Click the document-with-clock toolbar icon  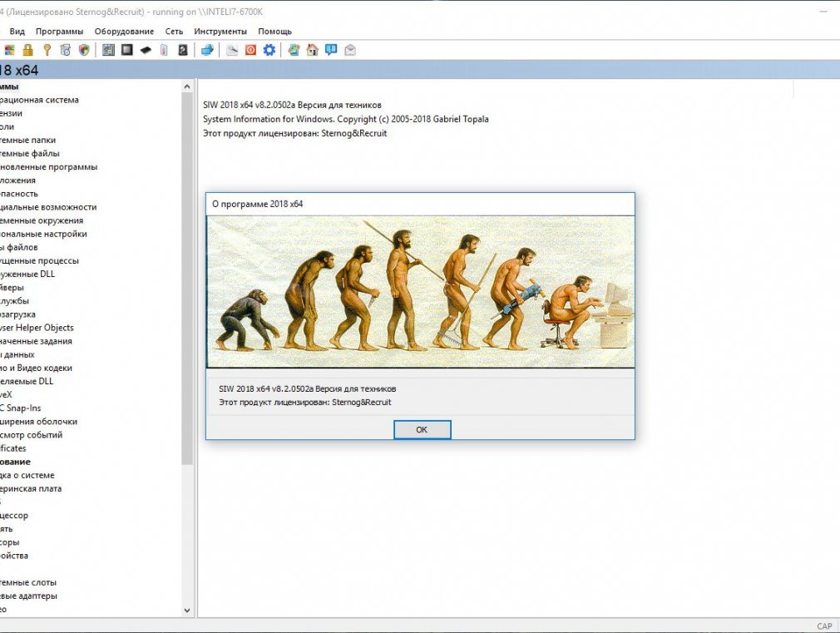click(x=66, y=51)
